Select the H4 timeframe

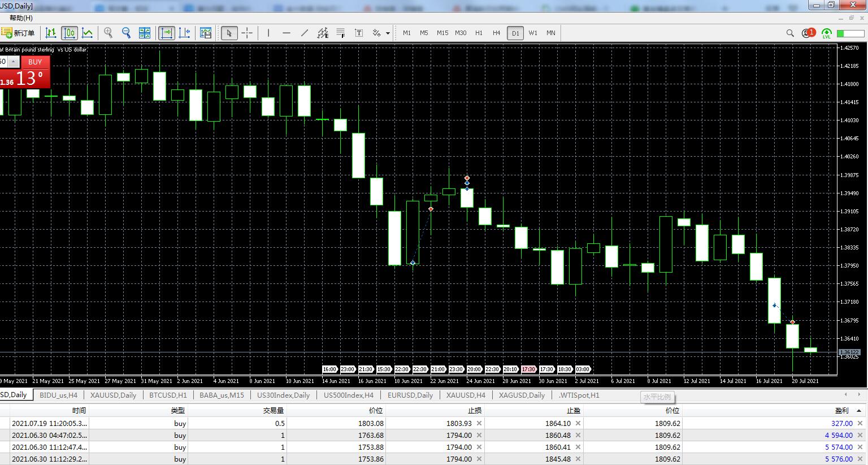tap(496, 33)
